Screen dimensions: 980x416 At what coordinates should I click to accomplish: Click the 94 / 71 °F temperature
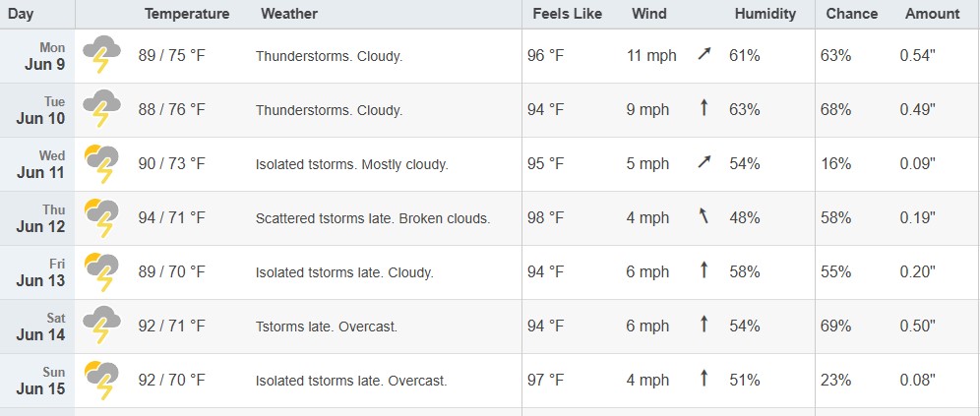click(x=172, y=218)
